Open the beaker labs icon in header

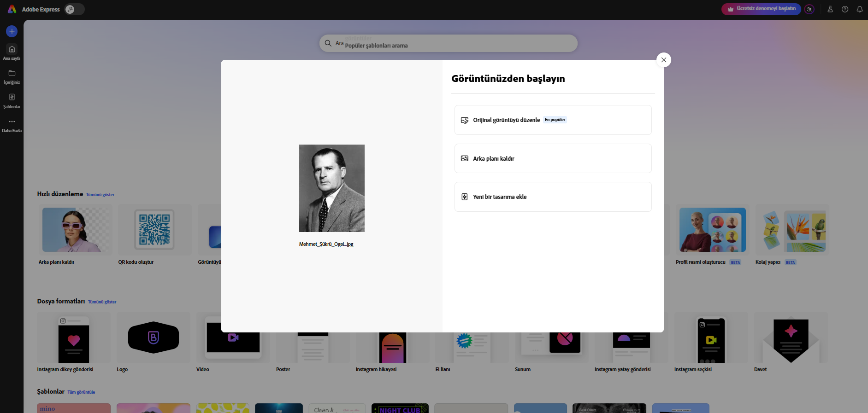[830, 9]
